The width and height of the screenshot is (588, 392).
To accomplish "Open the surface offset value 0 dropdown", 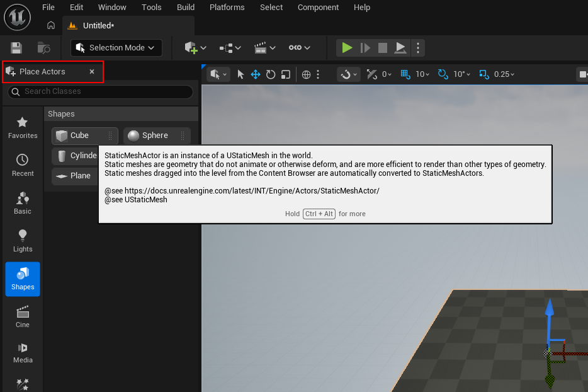I will tap(387, 74).
